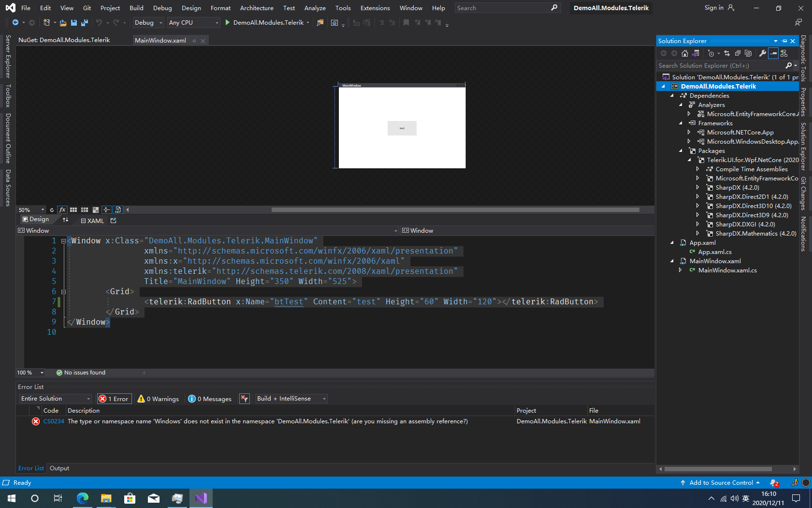
Task: Open the Toolbox side tab
Action: [x=8, y=96]
